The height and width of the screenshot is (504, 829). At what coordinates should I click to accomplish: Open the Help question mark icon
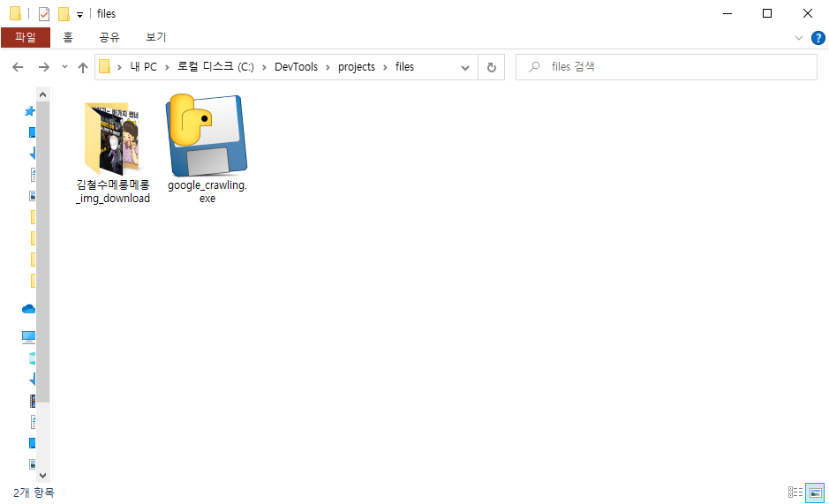pyautogui.click(x=818, y=37)
